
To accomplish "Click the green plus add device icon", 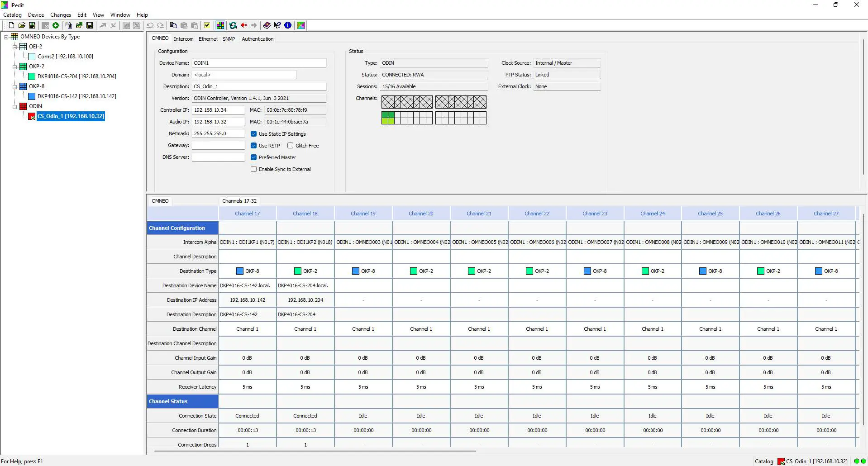I will tap(56, 25).
